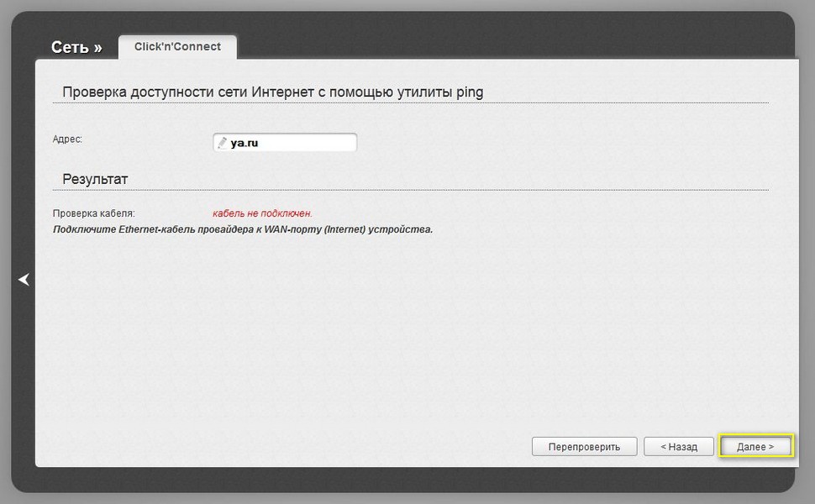Image resolution: width=815 pixels, height=504 pixels.
Task: Select the red 'кабель не подключен' status text
Action: point(262,213)
